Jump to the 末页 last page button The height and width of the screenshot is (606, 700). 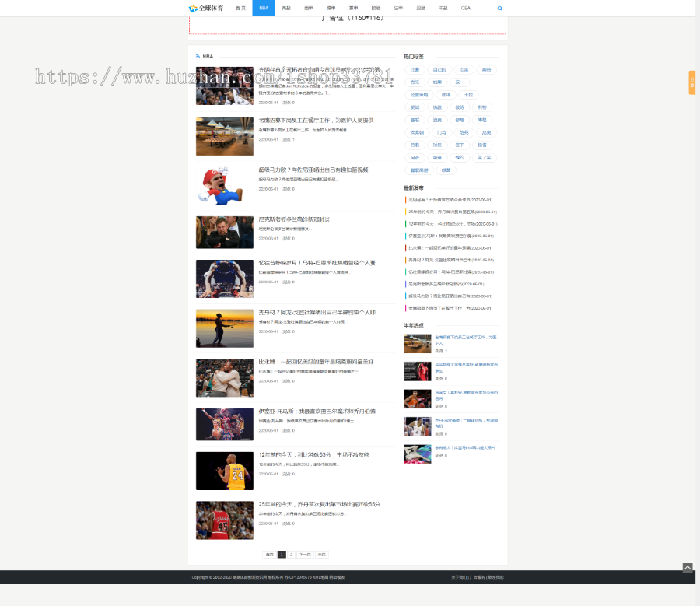[321, 555]
